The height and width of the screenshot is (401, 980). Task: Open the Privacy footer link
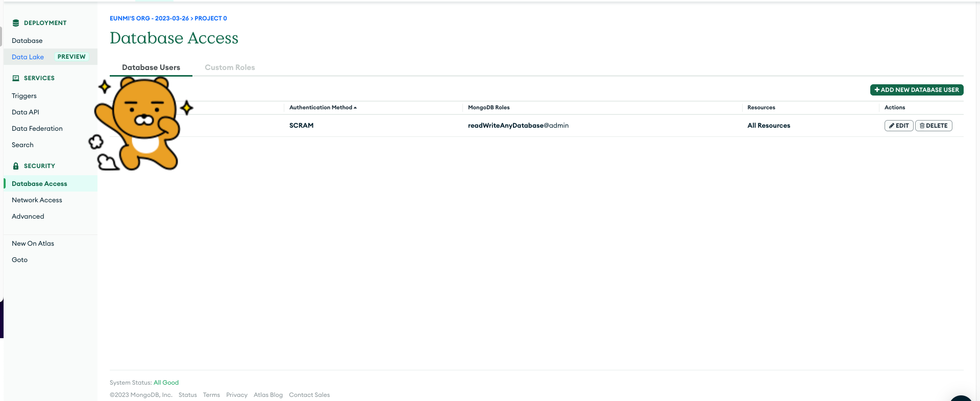[x=237, y=395]
